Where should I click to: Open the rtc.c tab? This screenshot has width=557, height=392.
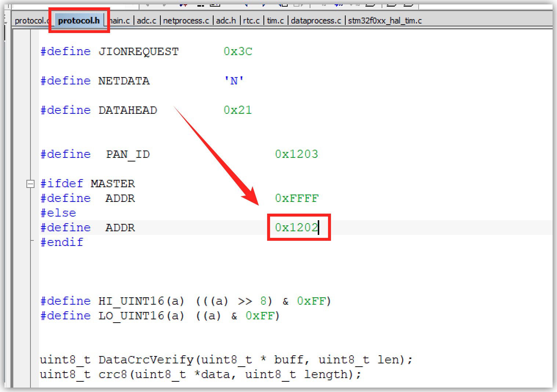[251, 21]
